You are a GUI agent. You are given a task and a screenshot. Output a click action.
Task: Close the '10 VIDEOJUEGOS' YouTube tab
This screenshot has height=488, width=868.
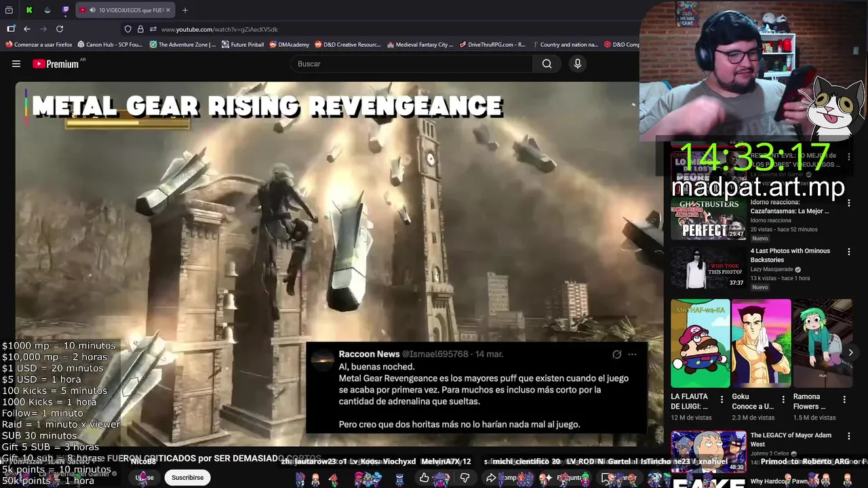[x=168, y=10]
